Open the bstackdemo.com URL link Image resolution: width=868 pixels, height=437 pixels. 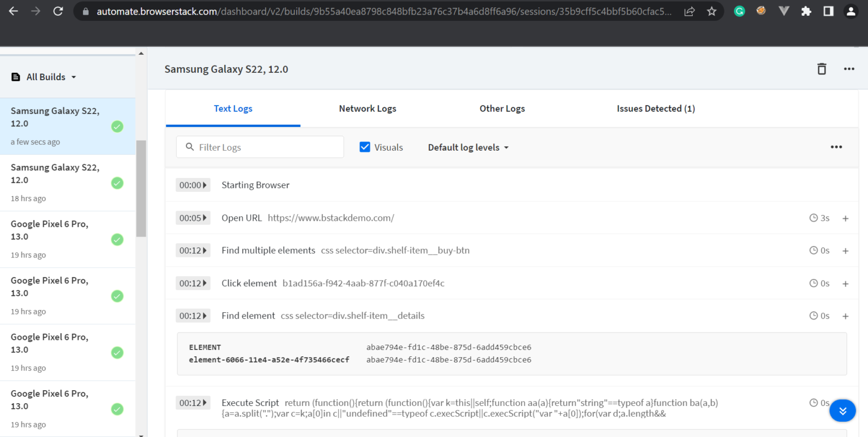[x=331, y=217]
